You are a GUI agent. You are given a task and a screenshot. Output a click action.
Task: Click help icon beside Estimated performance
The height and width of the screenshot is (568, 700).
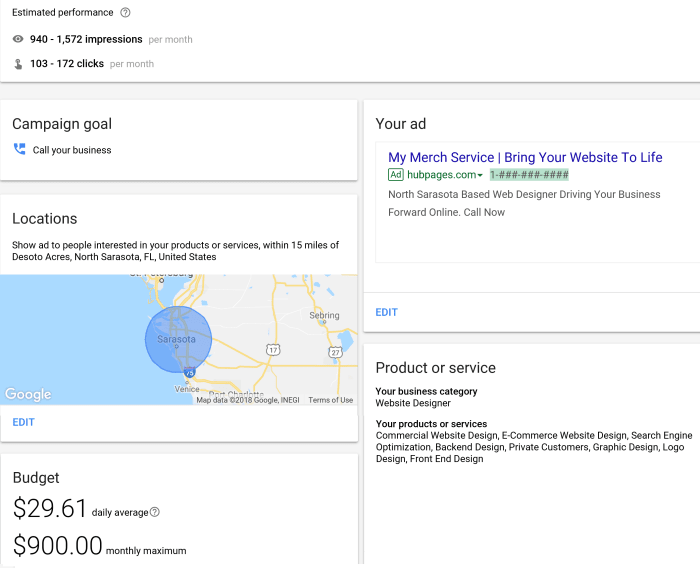[x=125, y=13]
